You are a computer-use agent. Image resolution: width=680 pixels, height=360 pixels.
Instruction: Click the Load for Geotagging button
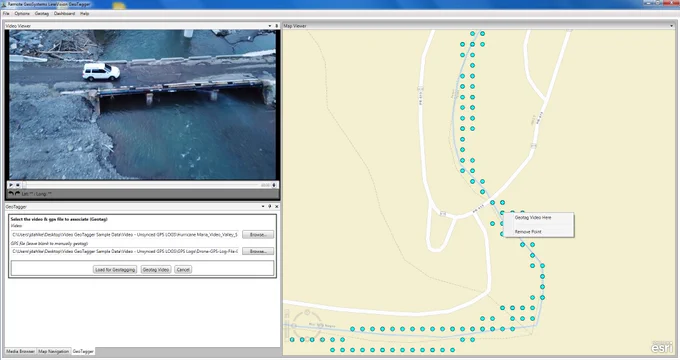pos(115,269)
